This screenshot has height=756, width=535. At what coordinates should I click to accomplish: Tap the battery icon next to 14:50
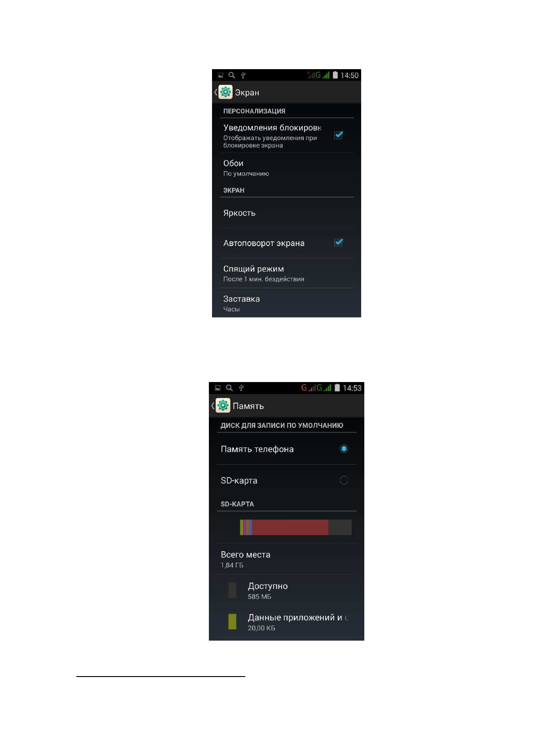pyautogui.click(x=335, y=75)
